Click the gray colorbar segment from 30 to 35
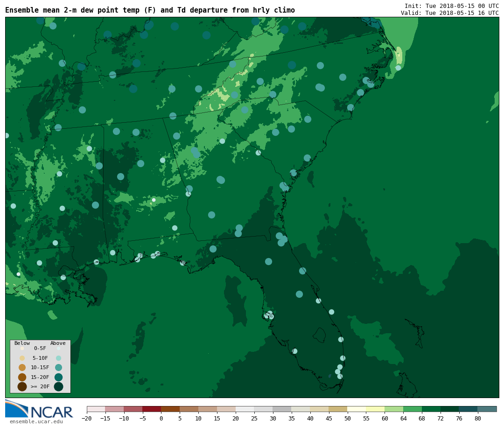This screenshot has height=427, width=504. coord(282,409)
